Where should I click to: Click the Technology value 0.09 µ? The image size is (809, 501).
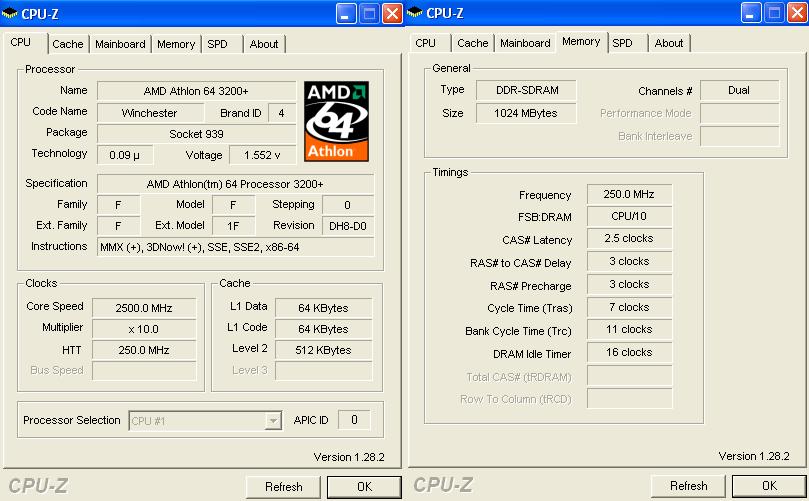pos(124,155)
